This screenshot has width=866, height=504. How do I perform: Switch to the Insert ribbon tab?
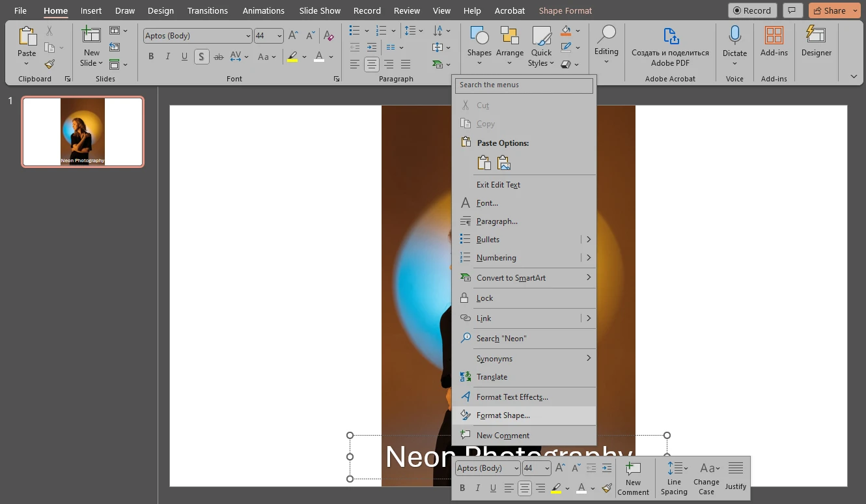[91, 10]
